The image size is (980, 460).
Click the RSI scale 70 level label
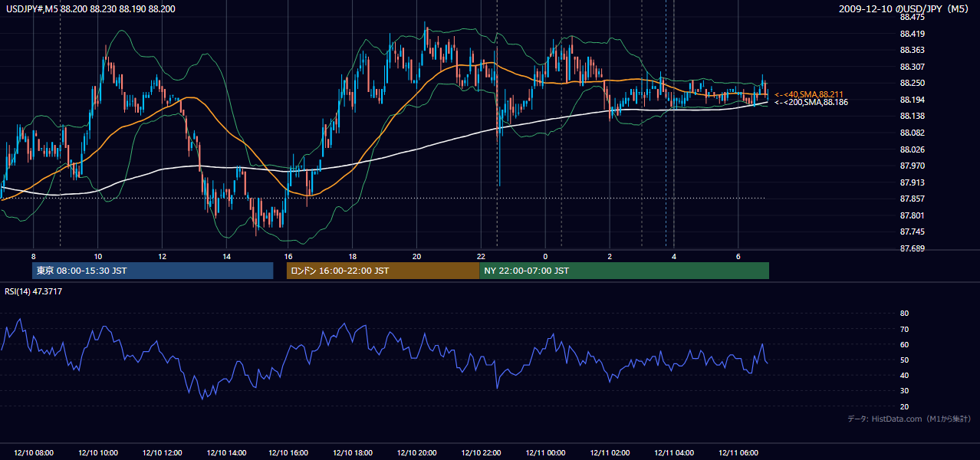tap(904, 329)
